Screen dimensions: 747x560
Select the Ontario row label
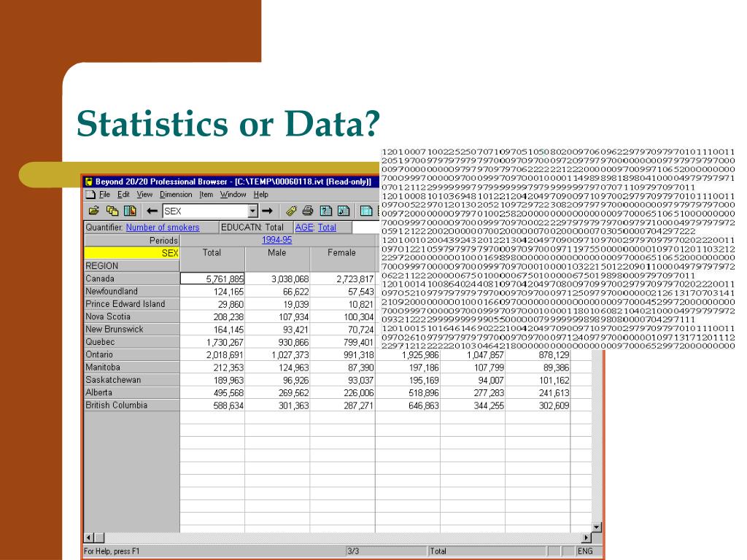[x=132, y=354]
